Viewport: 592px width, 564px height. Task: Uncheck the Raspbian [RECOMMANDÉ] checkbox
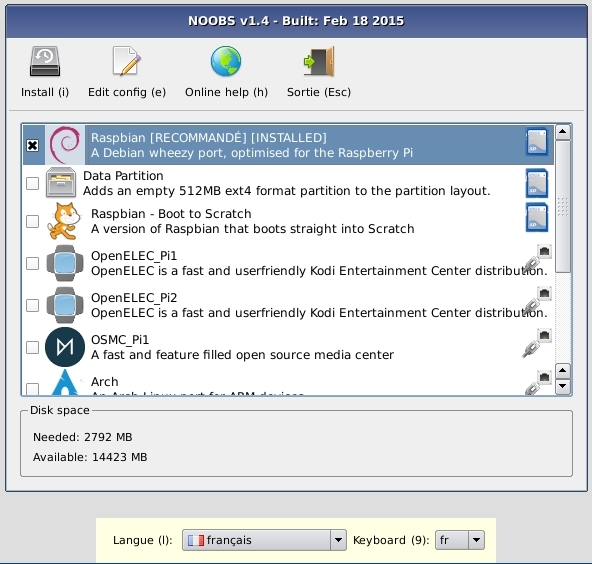pos(32,145)
